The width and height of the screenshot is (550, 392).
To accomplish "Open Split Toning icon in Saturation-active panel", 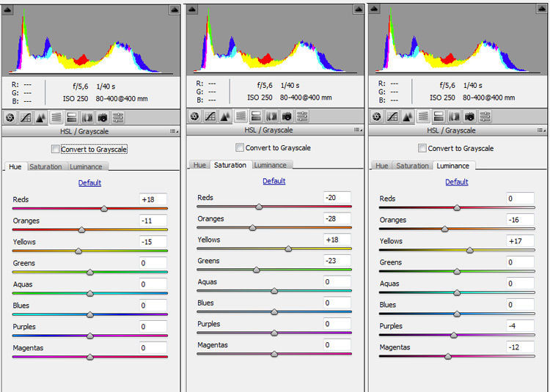I will point(256,116).
